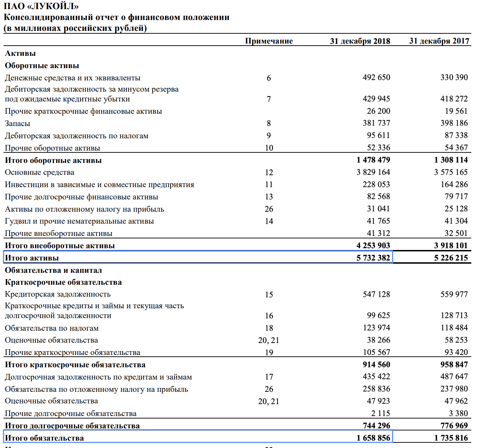Select 'Долгосрочная задолженность по кредитам и займам'

click(98, 377)
